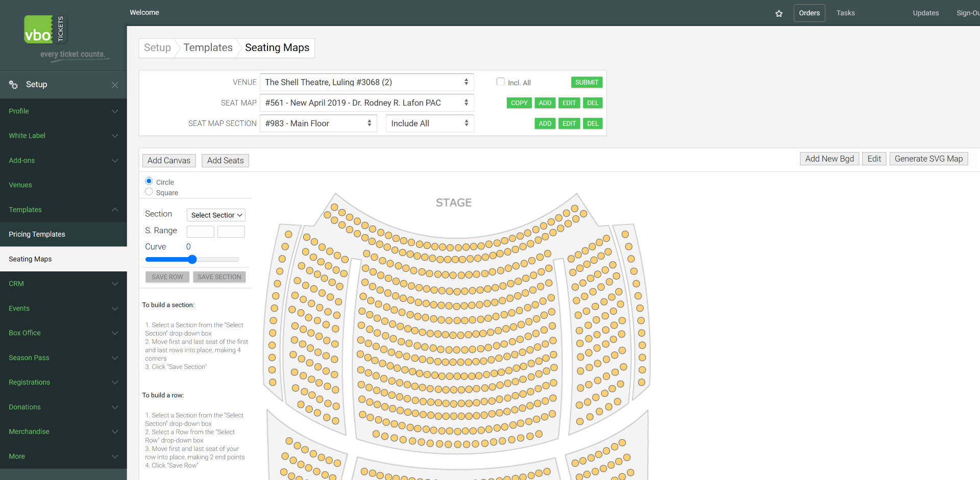Click the star favorite icon in the top bar

coord(779,13)
